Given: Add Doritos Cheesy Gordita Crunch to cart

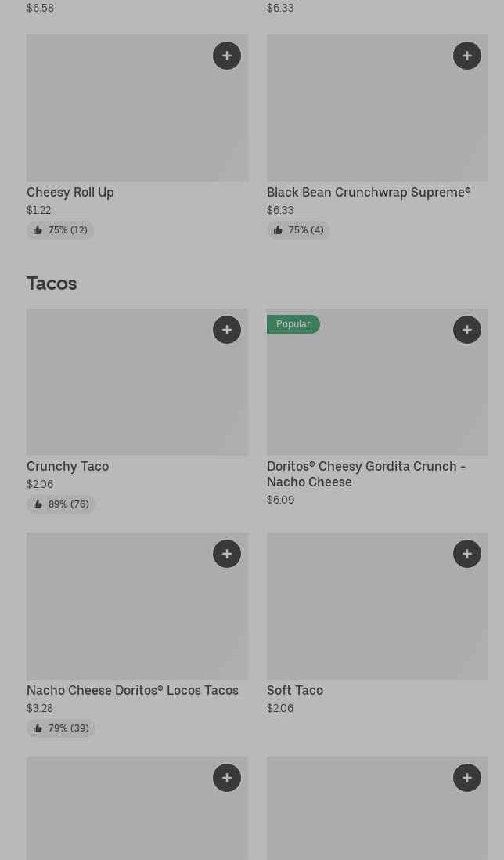Looking at the screenshot, I should 467,330.
